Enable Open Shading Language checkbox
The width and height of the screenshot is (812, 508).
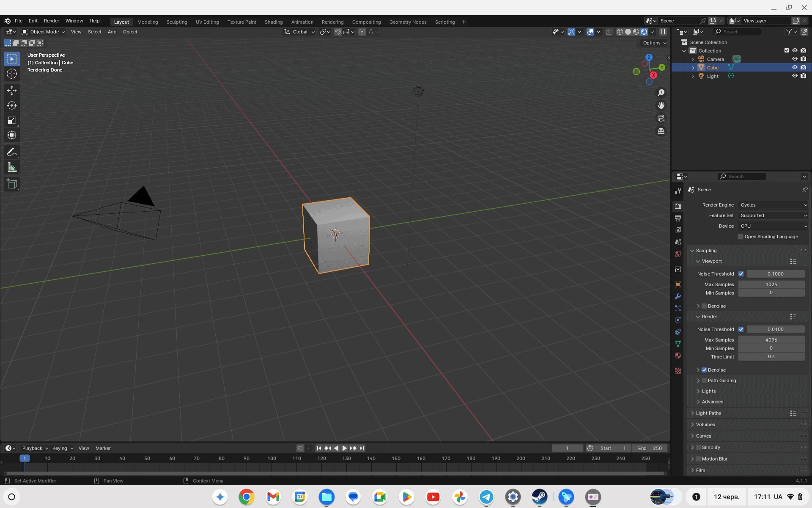tap(741, 237)
